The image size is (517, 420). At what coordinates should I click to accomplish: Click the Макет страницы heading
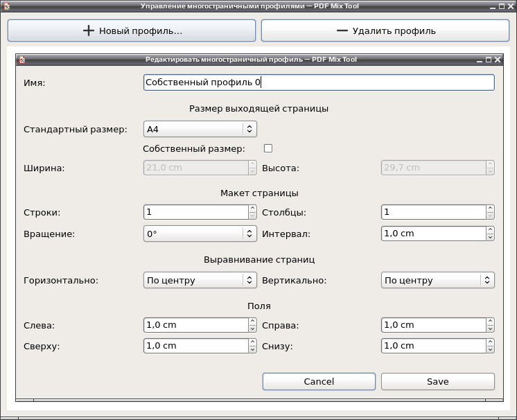259,193
